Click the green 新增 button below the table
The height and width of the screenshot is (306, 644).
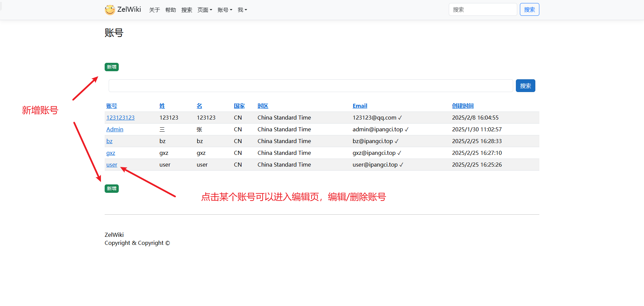pos(112,189)
